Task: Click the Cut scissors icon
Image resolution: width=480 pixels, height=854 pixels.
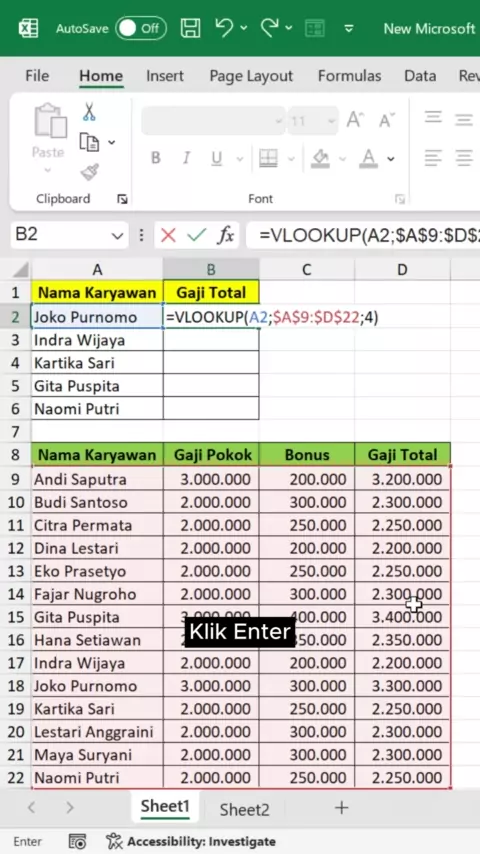Action: click(89, 112)
